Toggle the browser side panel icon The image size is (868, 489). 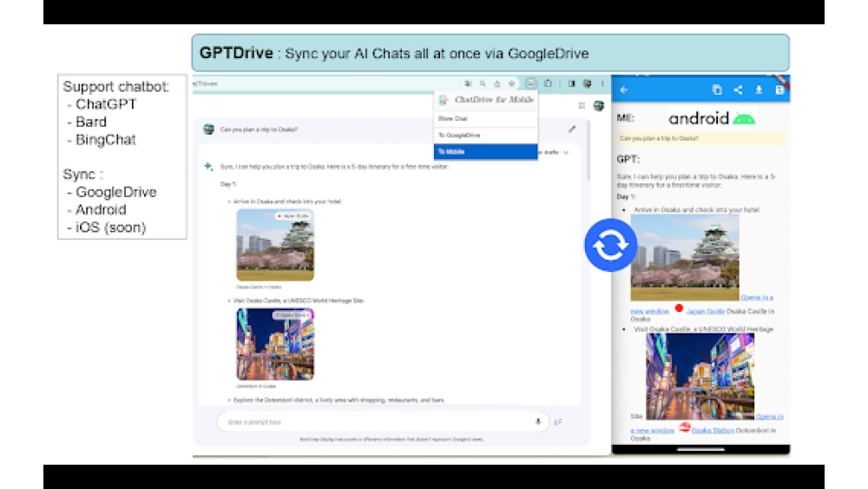pos(571,83)
